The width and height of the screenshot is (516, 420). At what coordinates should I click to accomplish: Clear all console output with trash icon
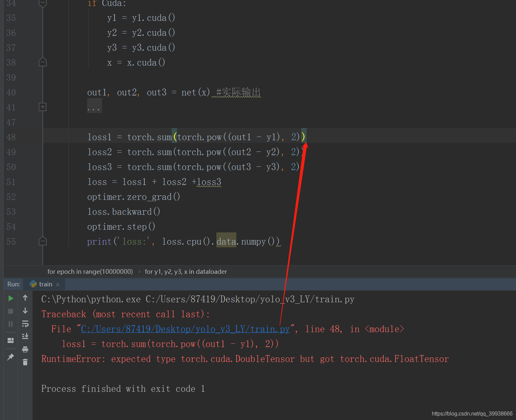click(x=25, y=362)
